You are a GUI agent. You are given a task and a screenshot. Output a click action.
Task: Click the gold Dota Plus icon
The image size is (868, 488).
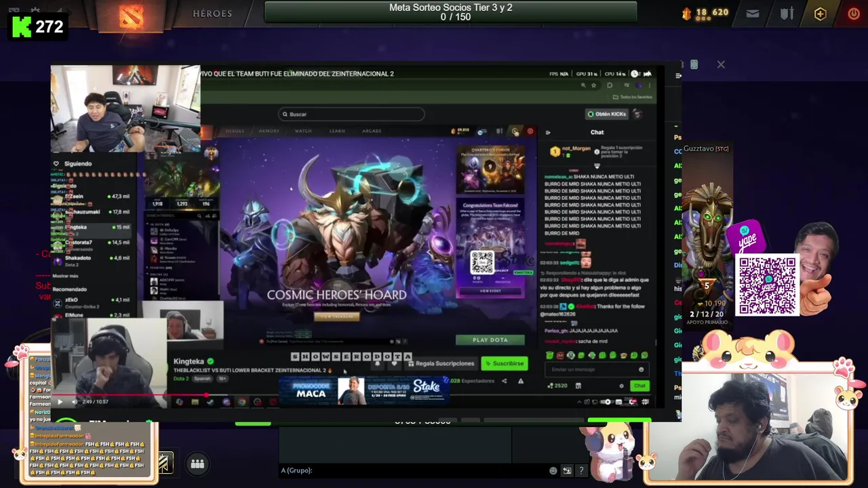pos(821,14)
